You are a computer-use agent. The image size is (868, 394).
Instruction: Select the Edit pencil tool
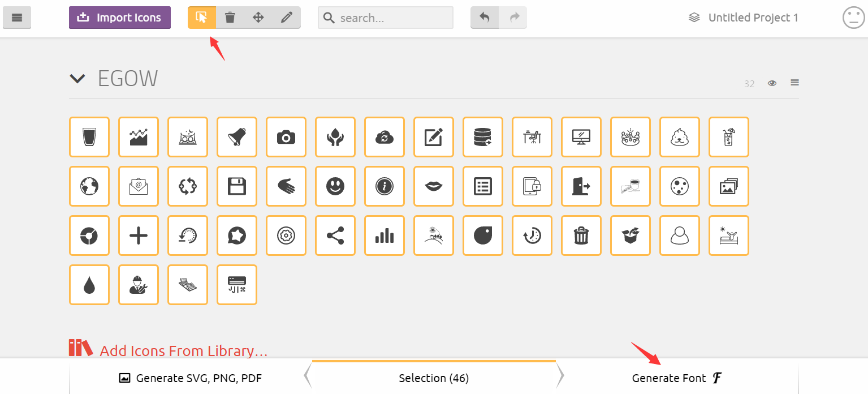pyautogui.click(x=287, y=18)
